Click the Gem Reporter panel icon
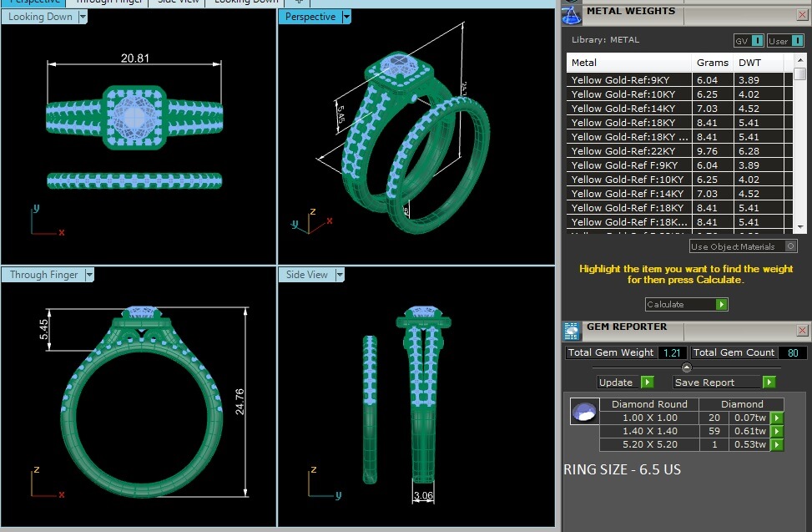This screenshot has height=532, width=812. [x=572, y=331]
